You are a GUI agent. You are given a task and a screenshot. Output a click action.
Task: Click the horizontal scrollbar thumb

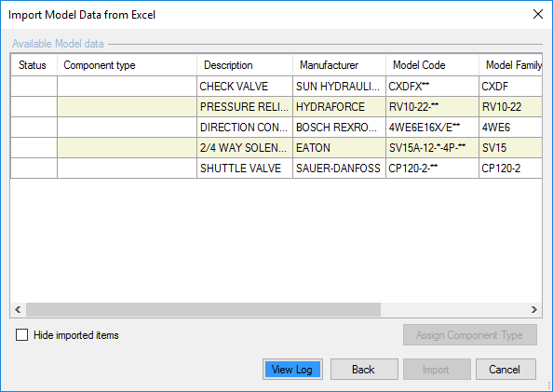click(203, 309)
